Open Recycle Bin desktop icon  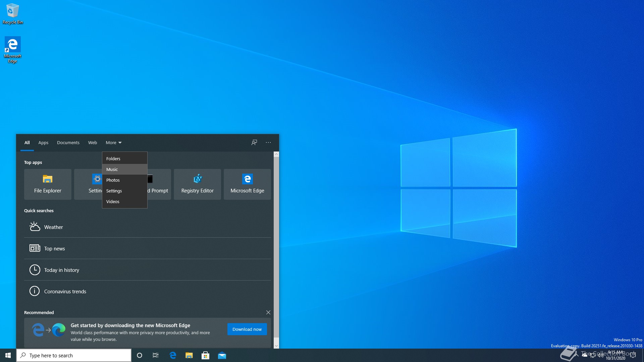coord(12,13)
